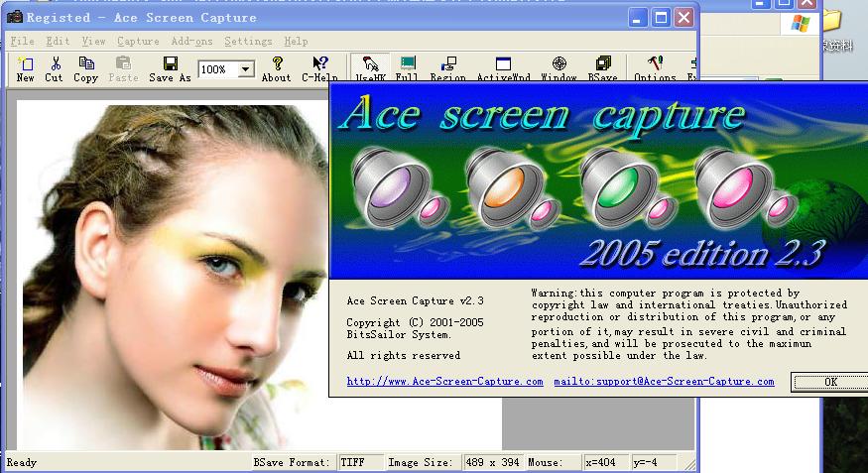The height and width of the screenshot is (473, 868).
Task: Click the New toolbar icon
Action: click(26, 69)
